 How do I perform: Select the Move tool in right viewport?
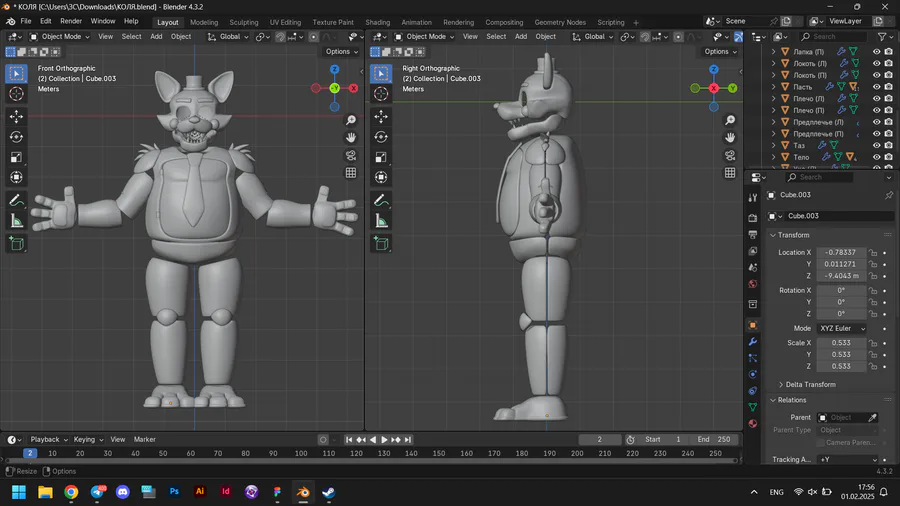381,116
